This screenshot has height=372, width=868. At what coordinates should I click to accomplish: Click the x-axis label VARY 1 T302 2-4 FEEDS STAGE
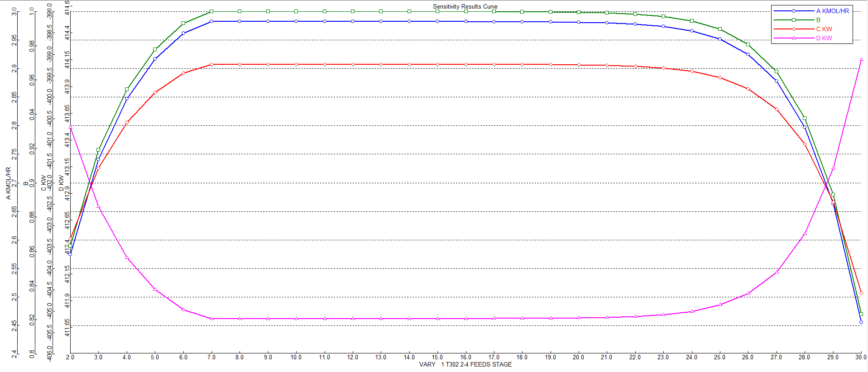465,364
